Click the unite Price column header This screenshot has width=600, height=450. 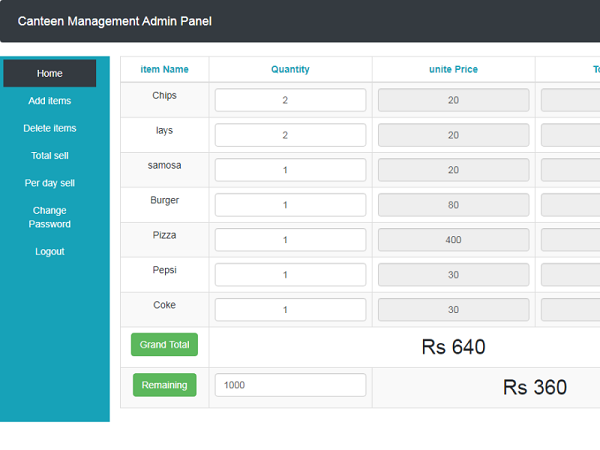click(x=453, y=69)
